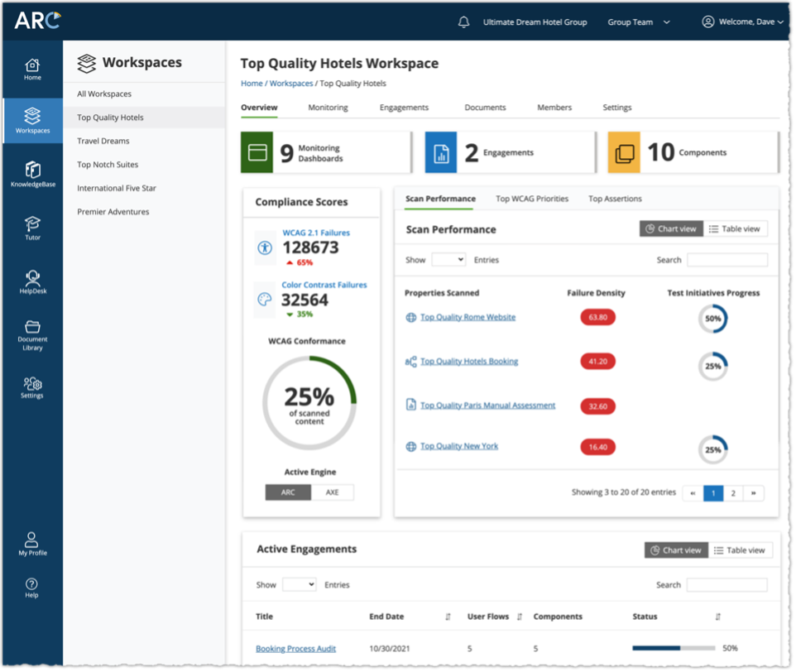Open the Top WCAG Priorities tab
Viewport: 796px width, 672px height.
(x=531, y=199)
